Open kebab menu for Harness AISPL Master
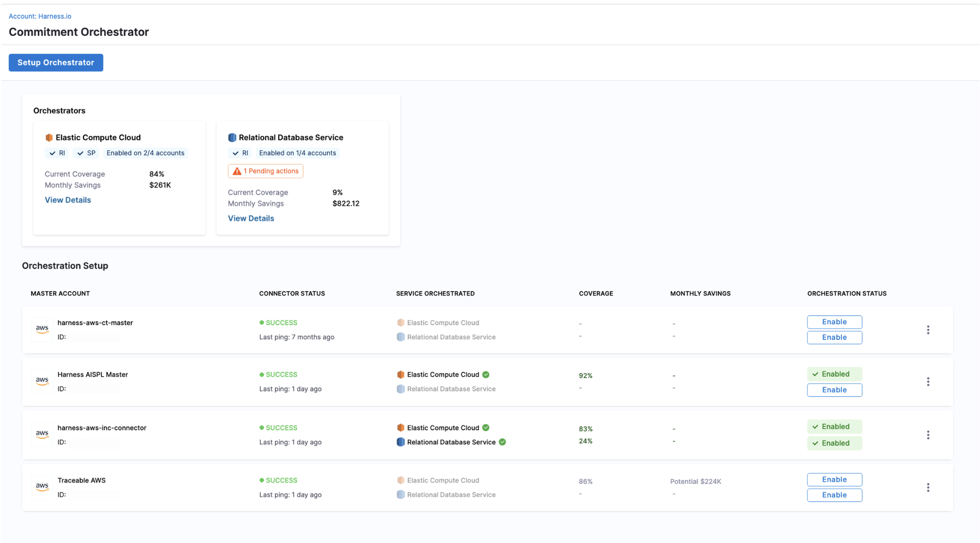Image resolution: width=980 pixels, height=543 pixels. point(928,382)
